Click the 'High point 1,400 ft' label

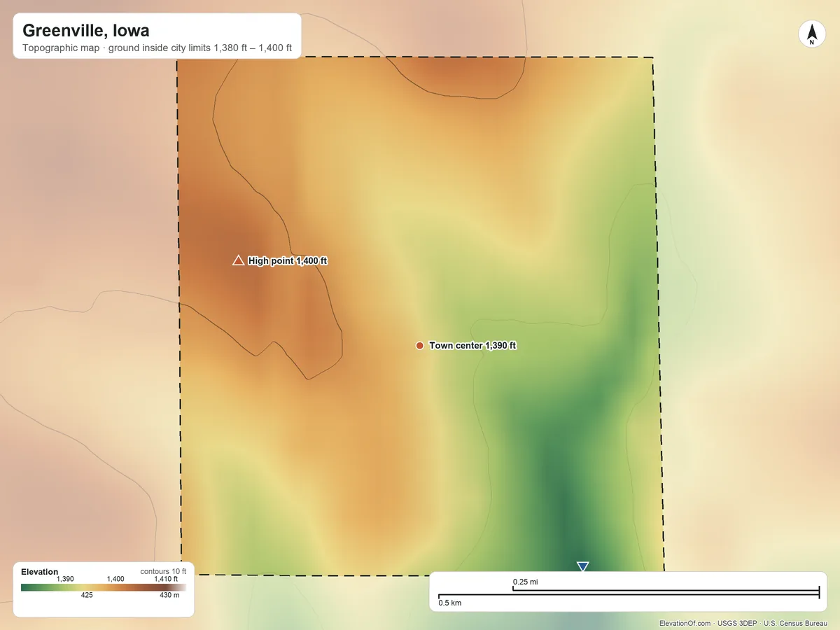coord(288,260)
